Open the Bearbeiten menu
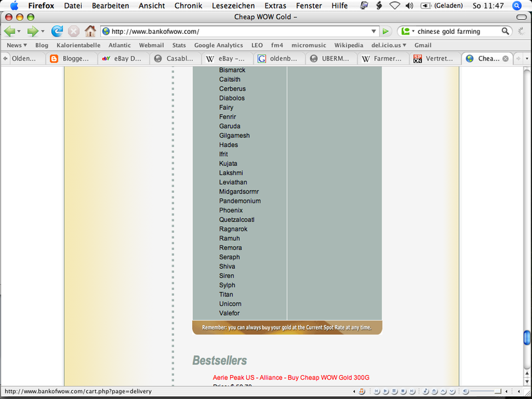Viewport: 532px width, 399px height. pyautogui.click(x=110, y=5)
